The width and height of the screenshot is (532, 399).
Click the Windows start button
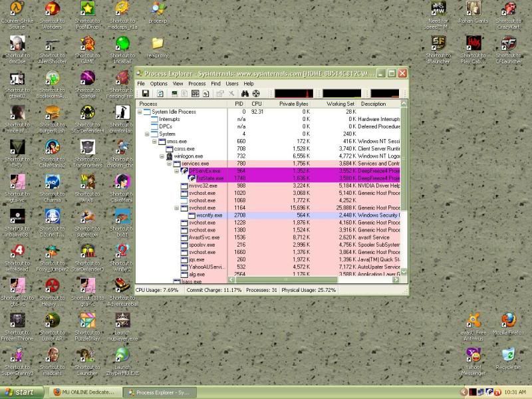click(21, 392)
